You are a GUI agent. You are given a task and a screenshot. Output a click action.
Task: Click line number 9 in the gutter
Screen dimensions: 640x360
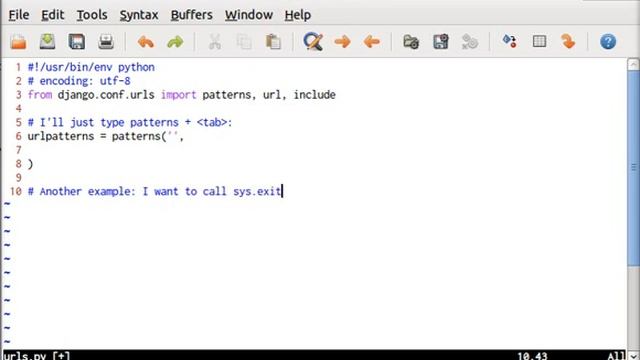(18, 178)
